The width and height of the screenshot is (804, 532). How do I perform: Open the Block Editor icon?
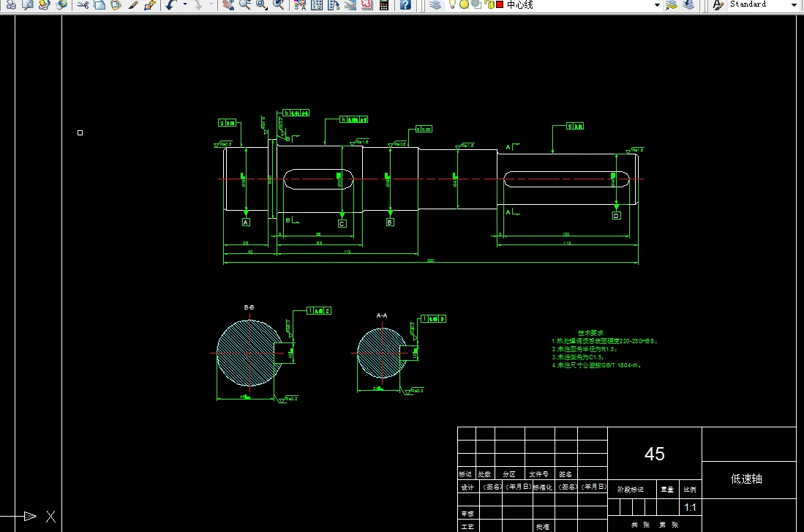[150, 4]
